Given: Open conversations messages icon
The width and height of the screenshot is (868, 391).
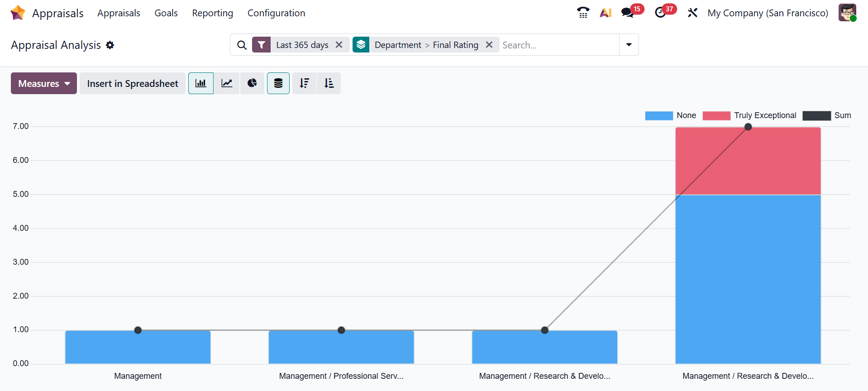Looking at the screenshot, I should point(627,13).
